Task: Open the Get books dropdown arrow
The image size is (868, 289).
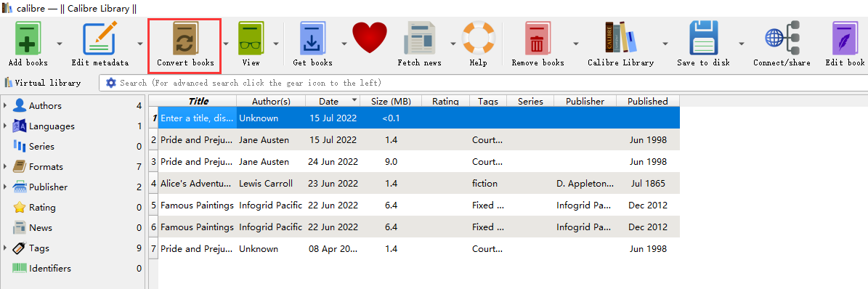Action: pyautogui.click(x=344, y=43)
